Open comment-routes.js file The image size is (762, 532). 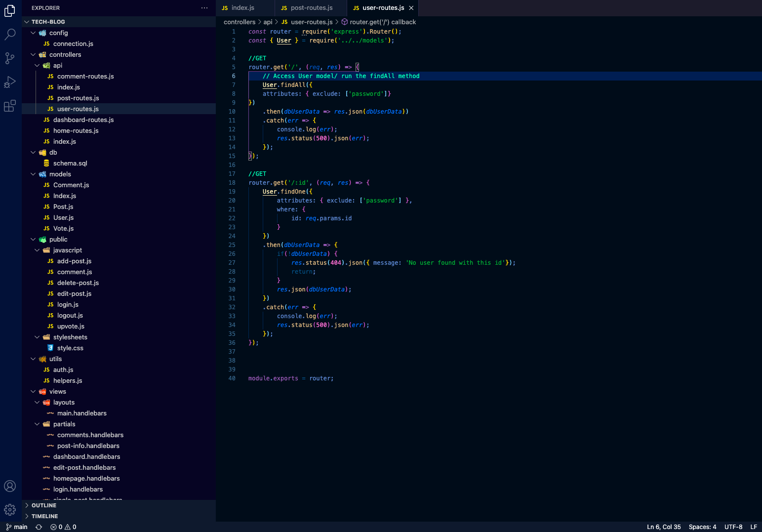click(x=119, y=76)
